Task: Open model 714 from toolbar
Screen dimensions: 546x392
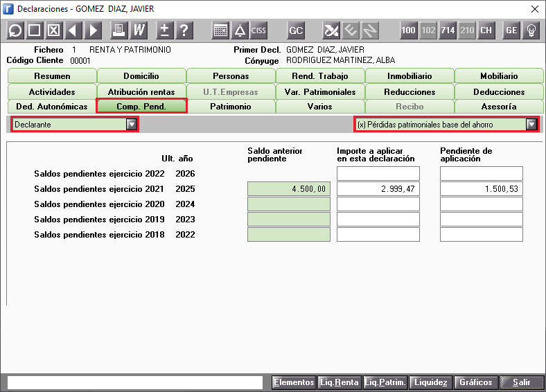Action: 448,30
